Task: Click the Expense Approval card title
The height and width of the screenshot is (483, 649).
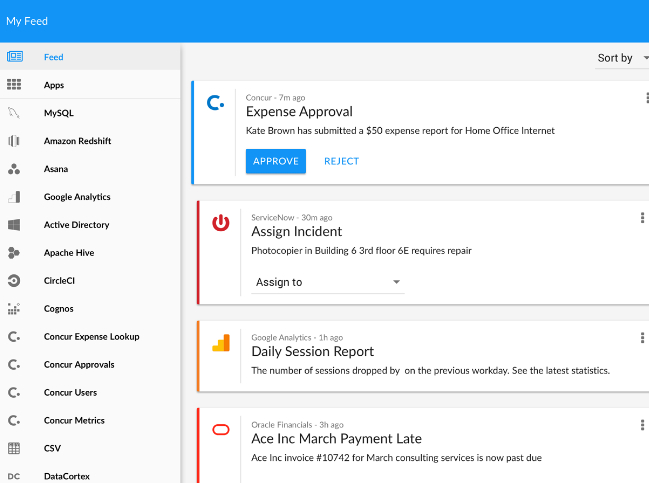Action: point(299,111)
